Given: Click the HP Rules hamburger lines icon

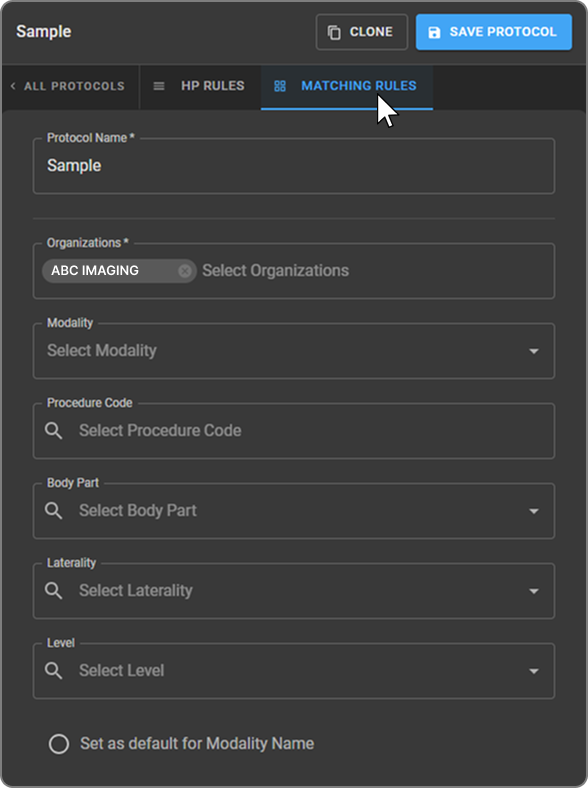Looking at the screenshot, I should 159,86.
